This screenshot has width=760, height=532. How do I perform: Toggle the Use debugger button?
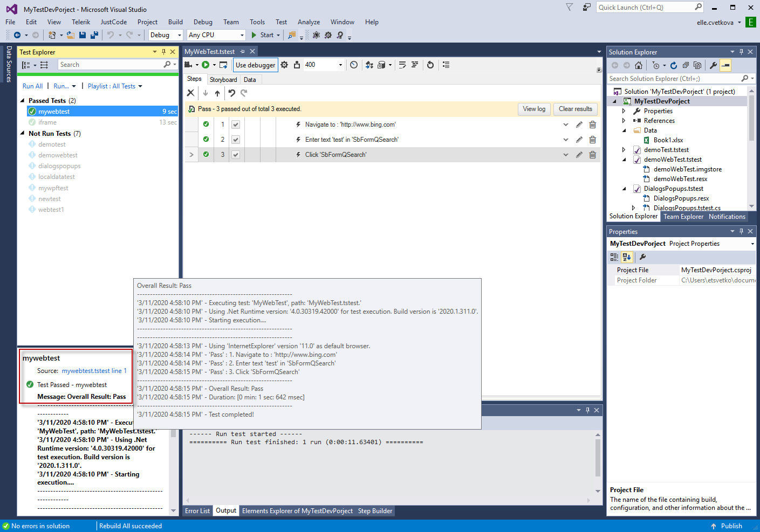[x=256, y=65]
